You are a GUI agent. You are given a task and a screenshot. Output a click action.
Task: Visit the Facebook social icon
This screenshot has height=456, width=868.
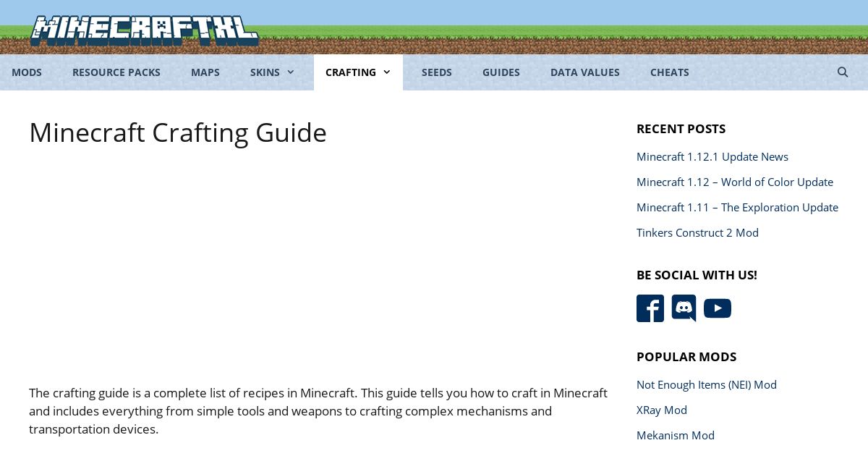click(650, 308)
